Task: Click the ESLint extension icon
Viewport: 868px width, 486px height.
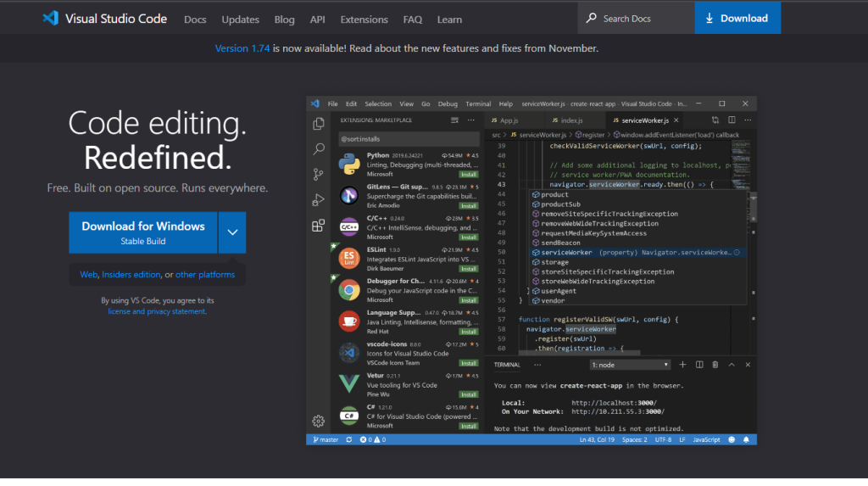Action: pos(349,258)
